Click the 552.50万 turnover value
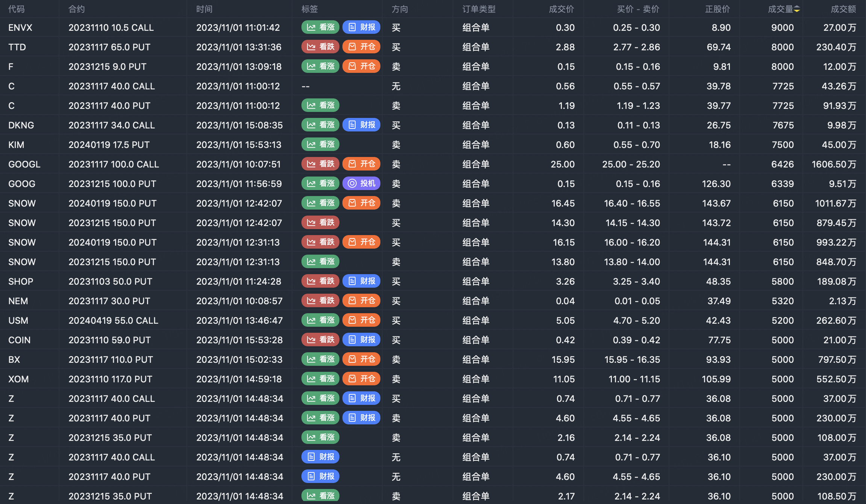 [x=836, y=379]
